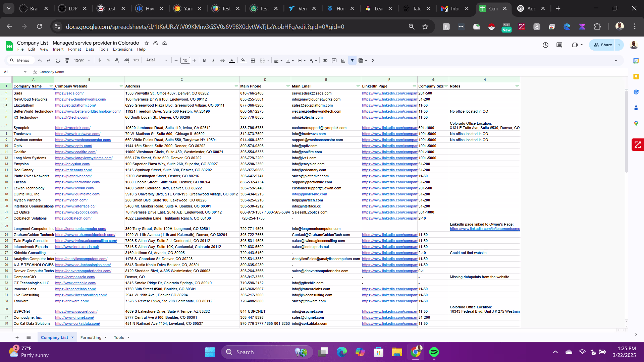Switch to the Formatting sheet tab
Image resolution: width=644 pixels, height=362 pixels.
point(91,338)
